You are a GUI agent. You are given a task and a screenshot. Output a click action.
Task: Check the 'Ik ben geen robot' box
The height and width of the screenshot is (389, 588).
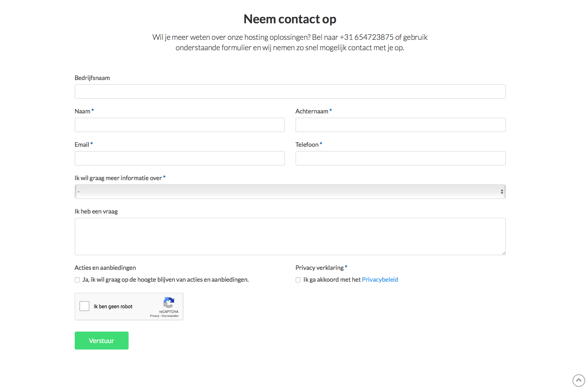point(84,306)
